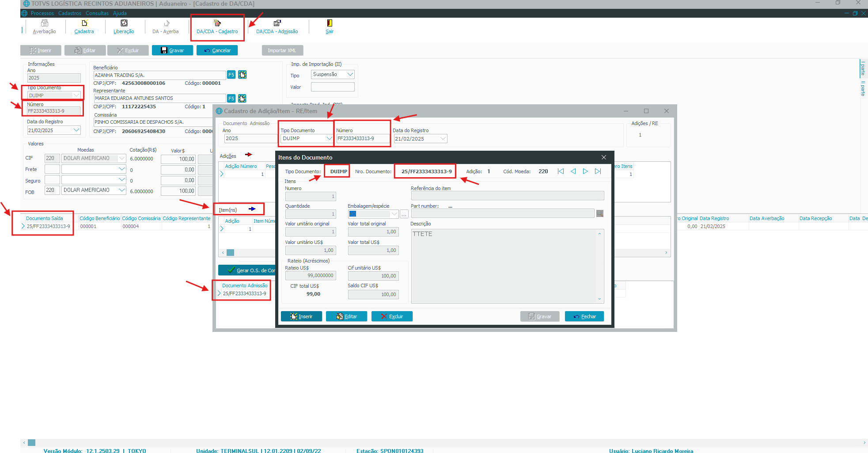Click the red arrow icon beside Adições
This screenshot has height=453, width=868.
coord(249,155)
